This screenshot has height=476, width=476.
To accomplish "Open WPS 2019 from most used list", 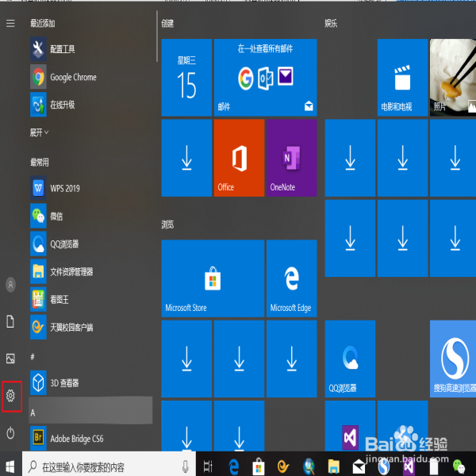I will pos(91,188).
